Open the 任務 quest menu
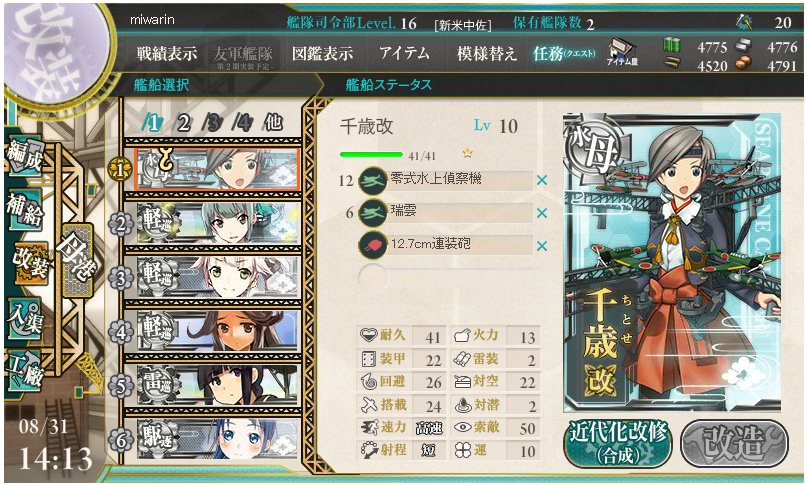Viewport: 807px width, 485px height. click(564, 53)
